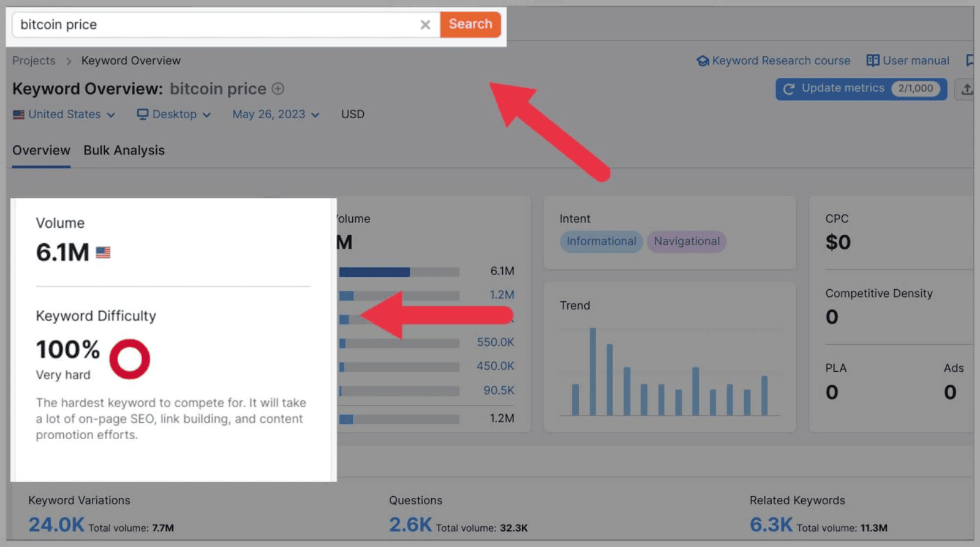Click the Informational intent tag

point(601,241)
